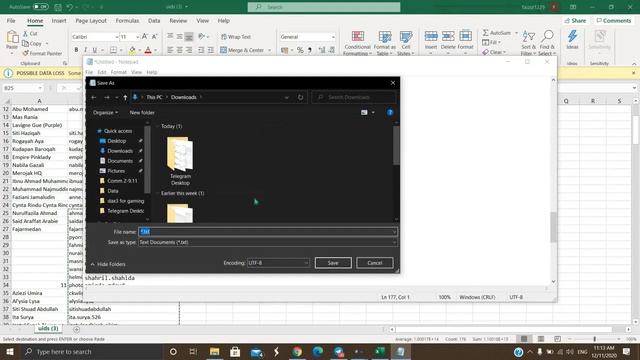Open the font size dropdown
Image resolution: width=640 pixels, height=360 pixels.
pos(137,37)
